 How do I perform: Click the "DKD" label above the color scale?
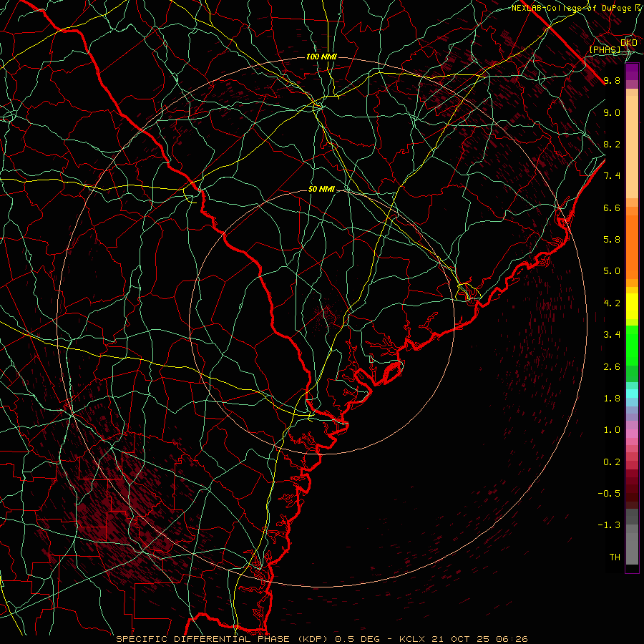[629, 43]
